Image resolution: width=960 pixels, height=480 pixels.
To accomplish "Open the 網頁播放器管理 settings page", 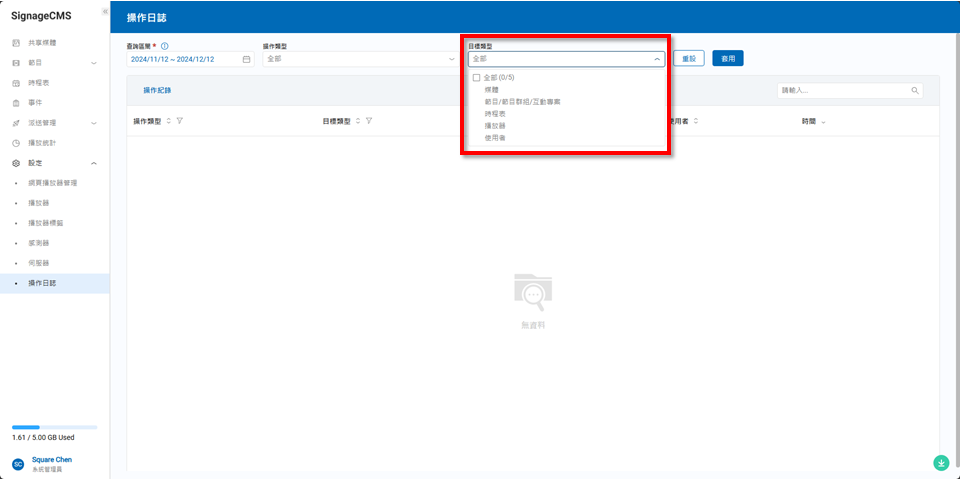I will [53, 183].
